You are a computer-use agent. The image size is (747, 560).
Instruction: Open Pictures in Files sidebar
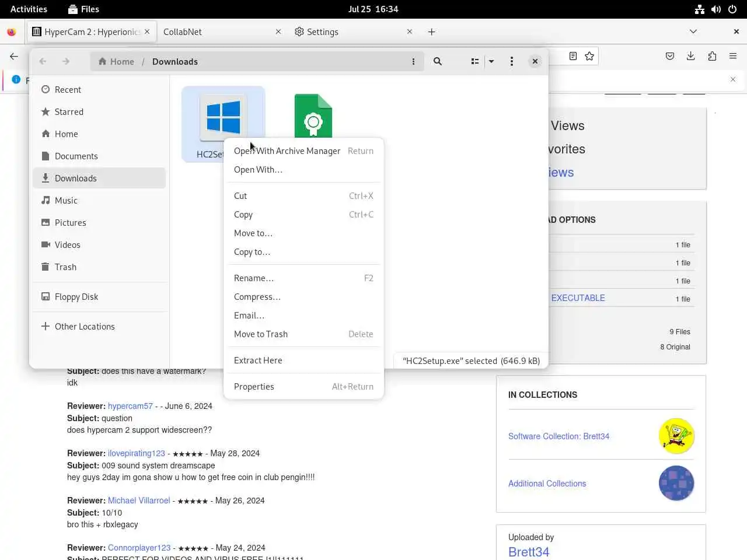coord(99,222)
